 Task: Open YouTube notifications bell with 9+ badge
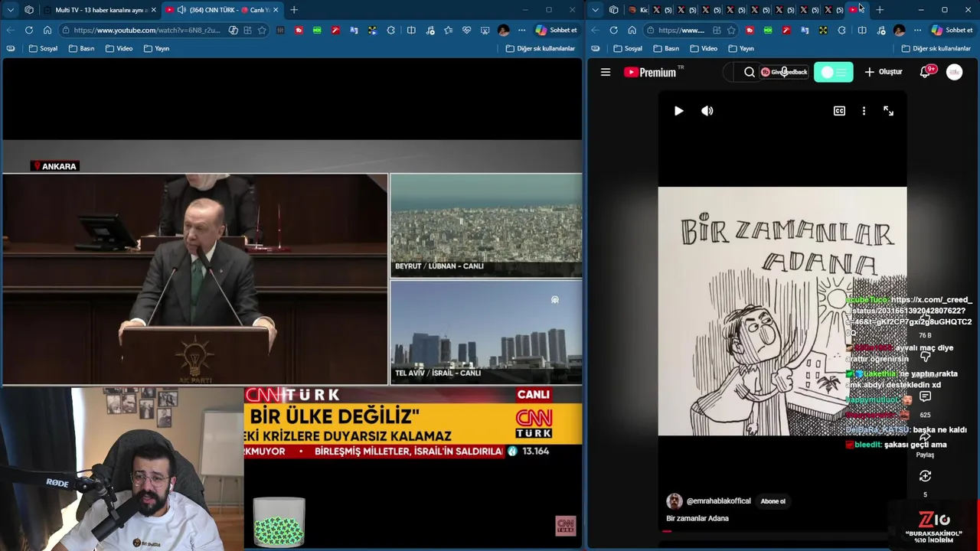point(926,72)
